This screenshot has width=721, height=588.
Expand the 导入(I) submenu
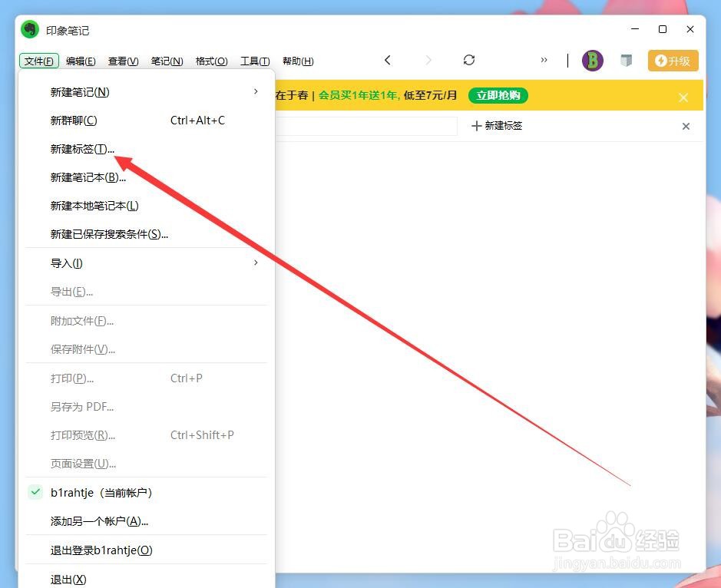146,263
